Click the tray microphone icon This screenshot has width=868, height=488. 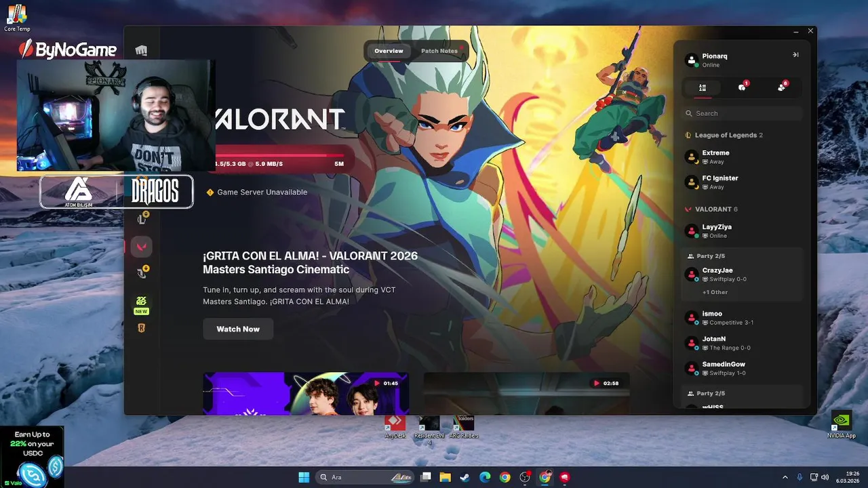800,477
